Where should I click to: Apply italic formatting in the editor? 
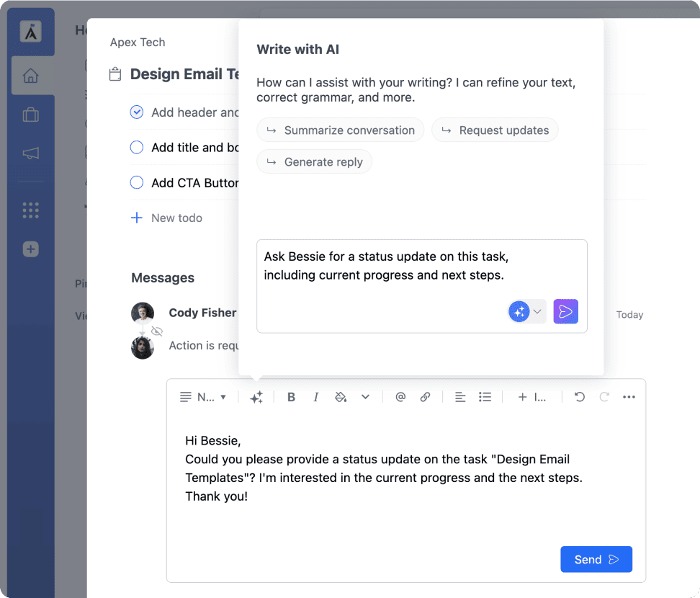pyautogui.click(x=315, y=397)
